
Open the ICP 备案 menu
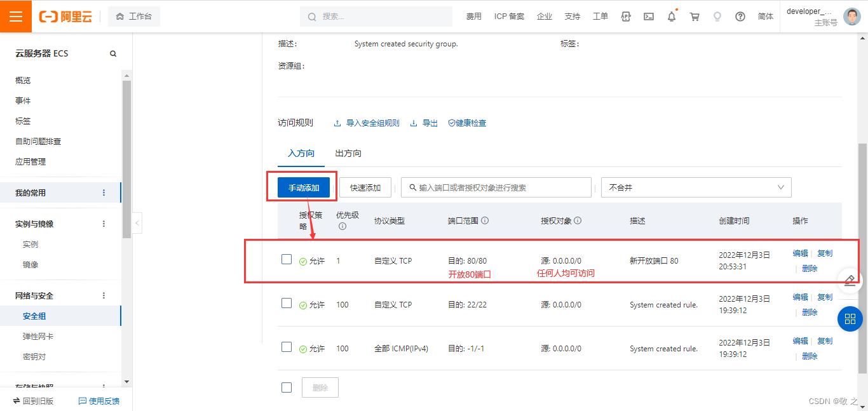[x=510, y=17]
